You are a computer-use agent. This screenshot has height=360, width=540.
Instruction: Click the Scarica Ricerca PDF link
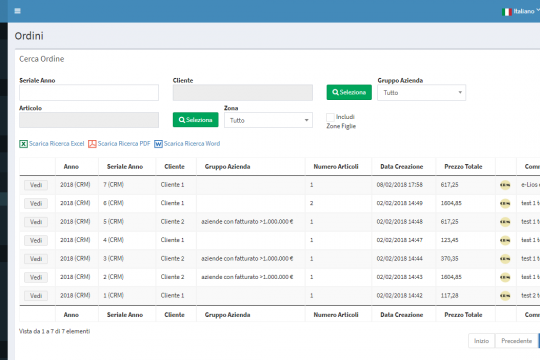coord(124,144)
